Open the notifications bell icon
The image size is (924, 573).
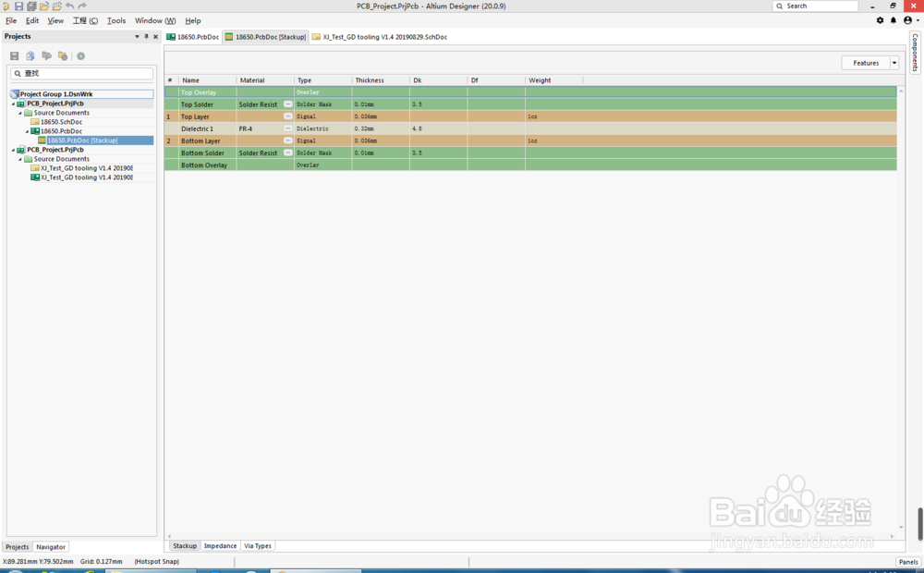[x=894, y=20]
